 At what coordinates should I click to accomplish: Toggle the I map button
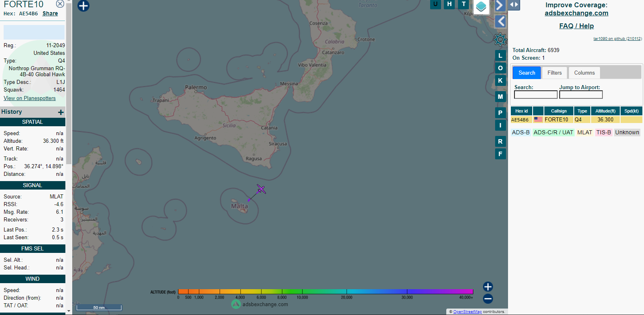pyautogui.click(x=500, y=125)
